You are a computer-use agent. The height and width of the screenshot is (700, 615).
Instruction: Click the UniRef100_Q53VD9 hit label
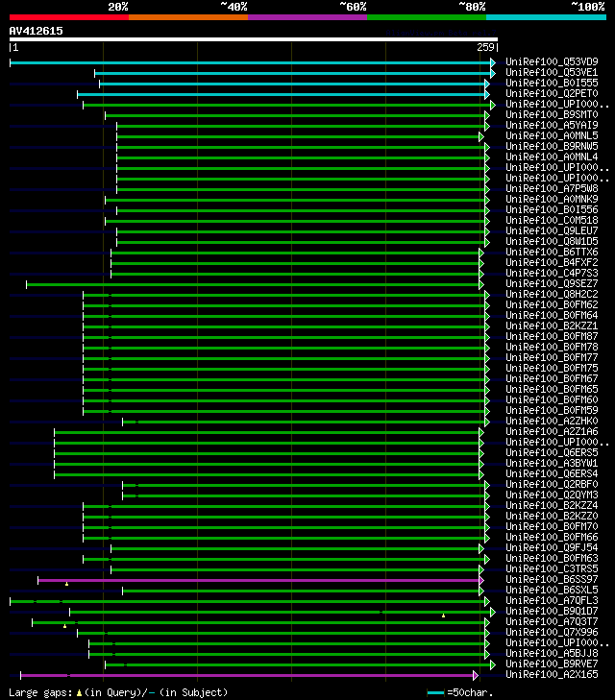(x=552, y=61)
